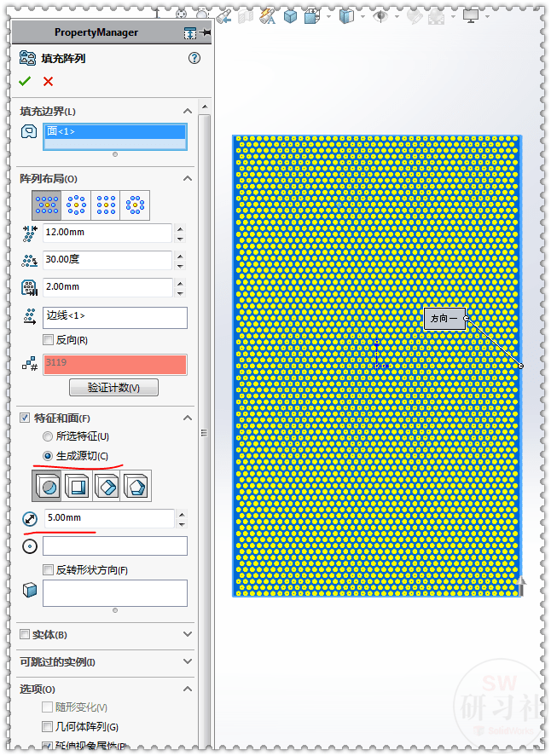Select the circular pattern layout icon

click(77, 205)
